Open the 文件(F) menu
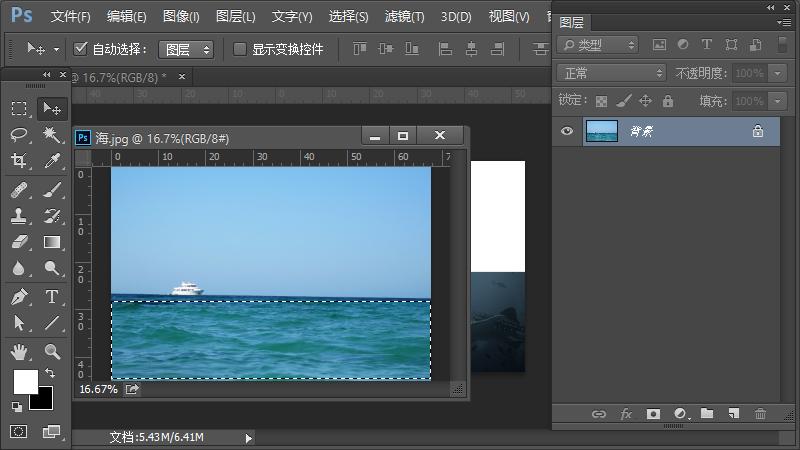Screen dimensions: 800x450 coord(70,16)
